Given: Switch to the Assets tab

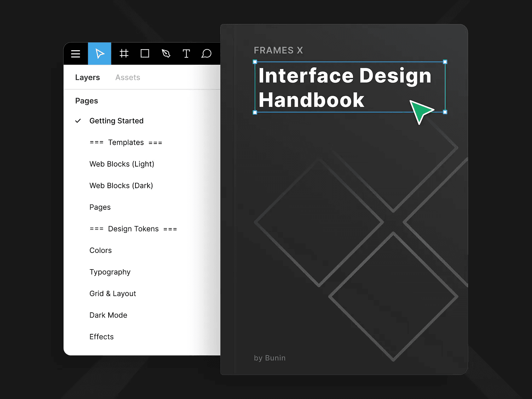Looking at the screenshot, I should click(x=127, y=77).
